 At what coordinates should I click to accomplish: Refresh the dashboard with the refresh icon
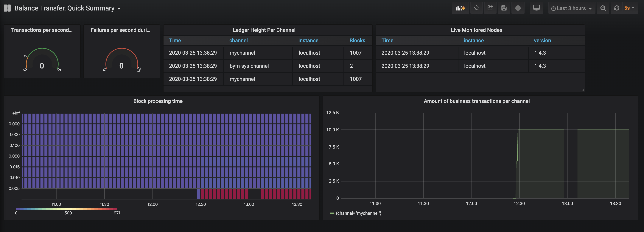click(x=617, y=8)
